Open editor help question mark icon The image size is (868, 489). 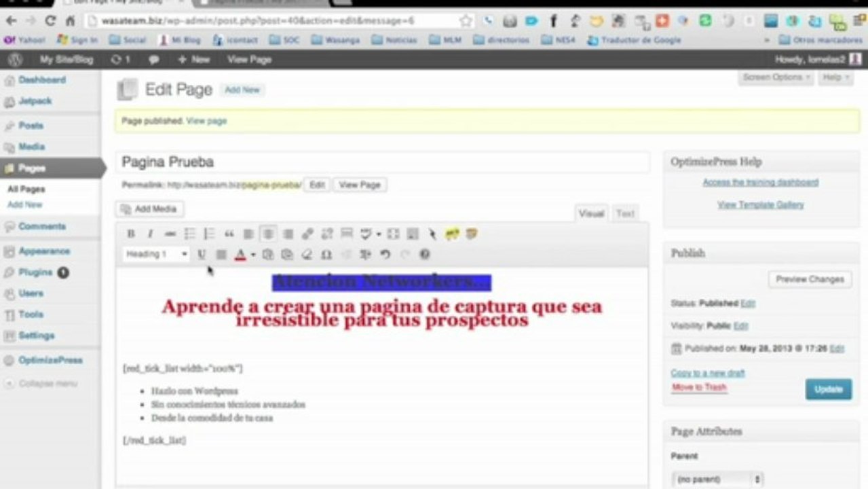click(425, 255)
